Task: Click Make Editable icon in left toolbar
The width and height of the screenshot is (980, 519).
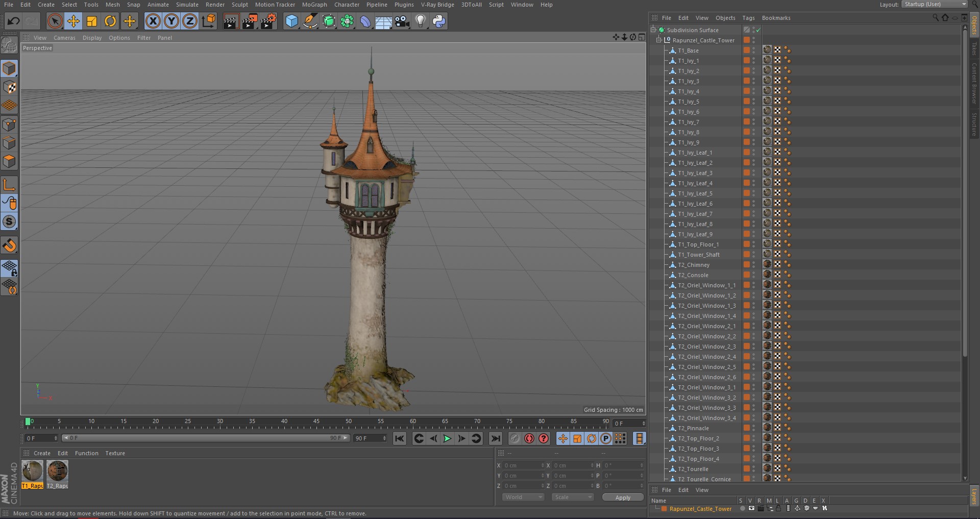Action: point(9,45)
